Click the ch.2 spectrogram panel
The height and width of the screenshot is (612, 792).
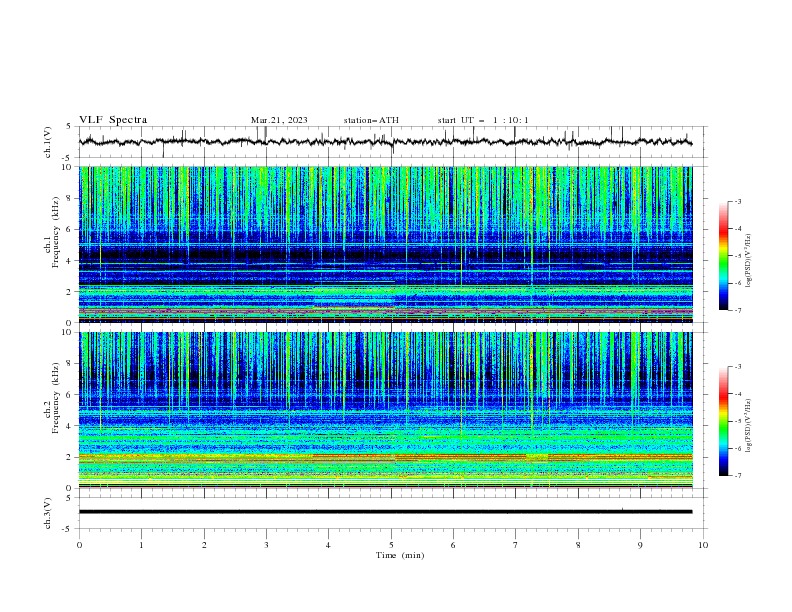pyautogui.click(x=386, y=410)
